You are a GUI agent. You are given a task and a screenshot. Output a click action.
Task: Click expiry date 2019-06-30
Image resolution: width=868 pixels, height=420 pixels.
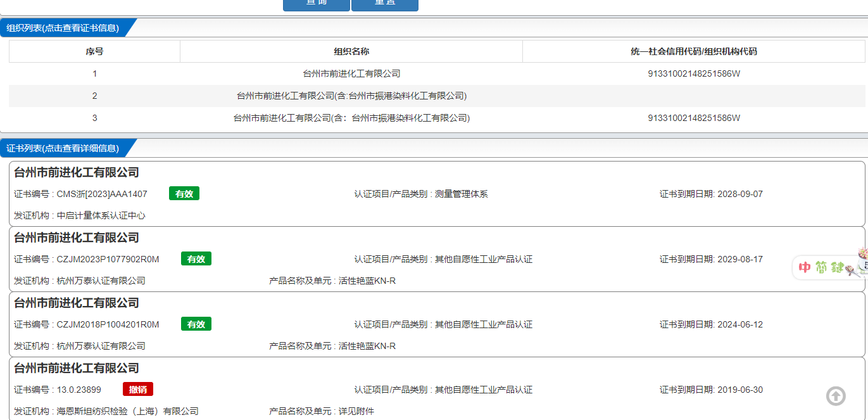(740, 390)
